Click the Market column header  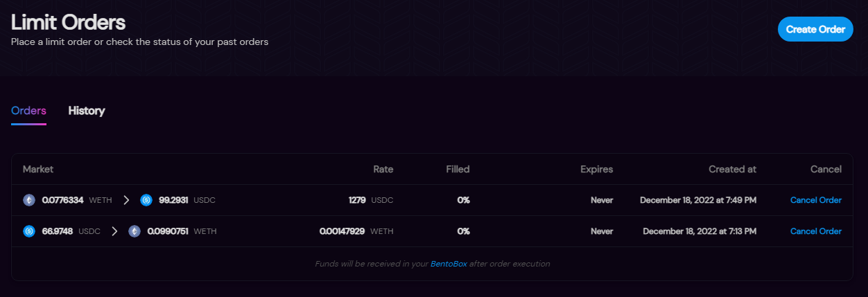(38, 169)
